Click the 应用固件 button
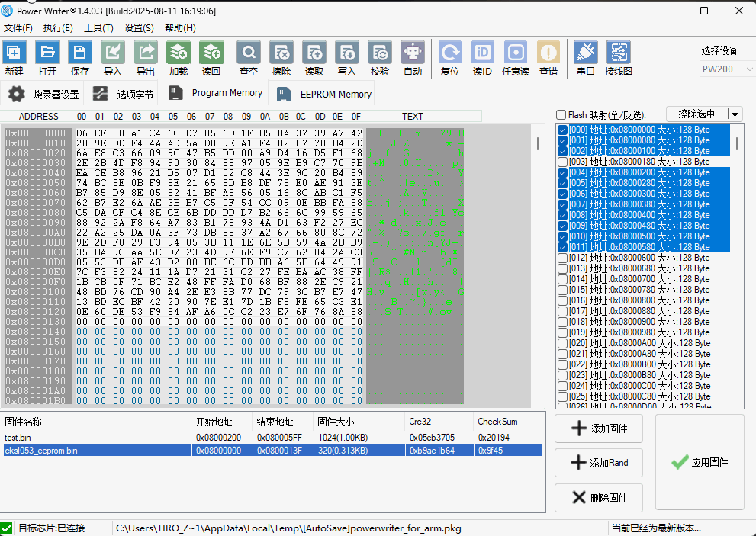 pos(699,462)
